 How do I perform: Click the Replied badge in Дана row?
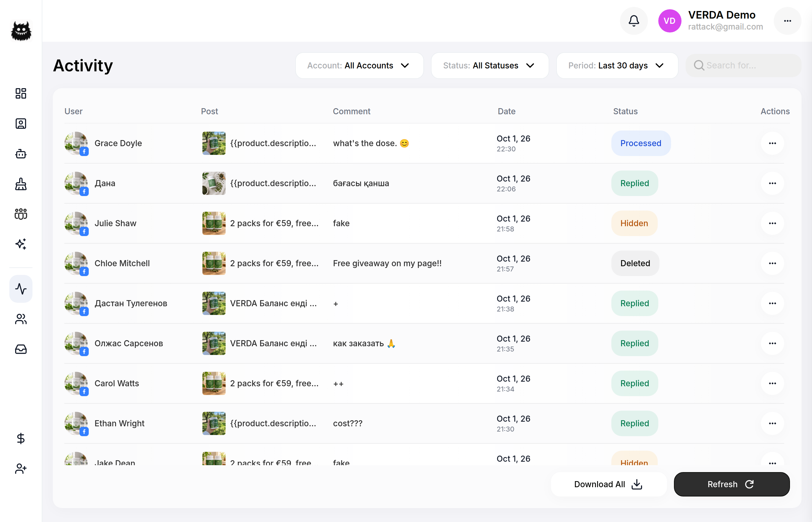[635, 183]
